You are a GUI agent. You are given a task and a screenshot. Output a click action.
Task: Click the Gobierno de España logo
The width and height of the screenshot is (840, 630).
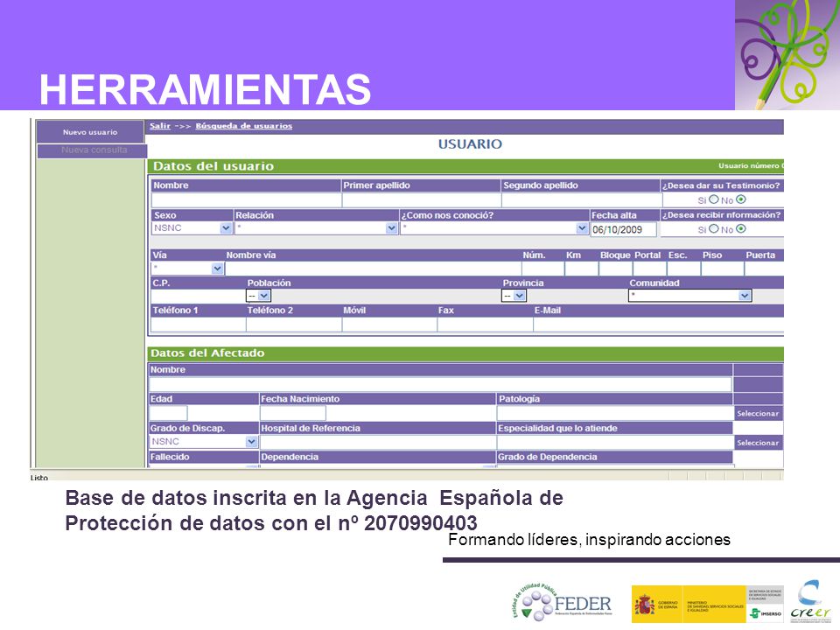[x=657, y=605]
